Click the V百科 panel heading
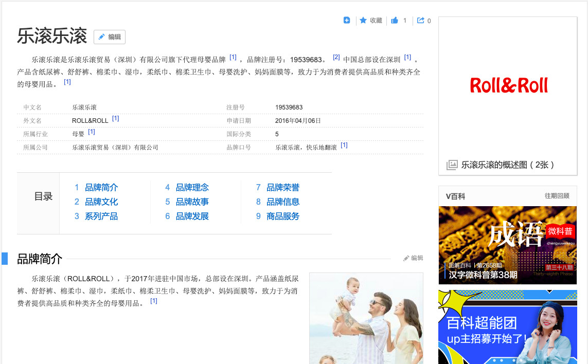This screenshot has height=364, width=588. point(455,196)
